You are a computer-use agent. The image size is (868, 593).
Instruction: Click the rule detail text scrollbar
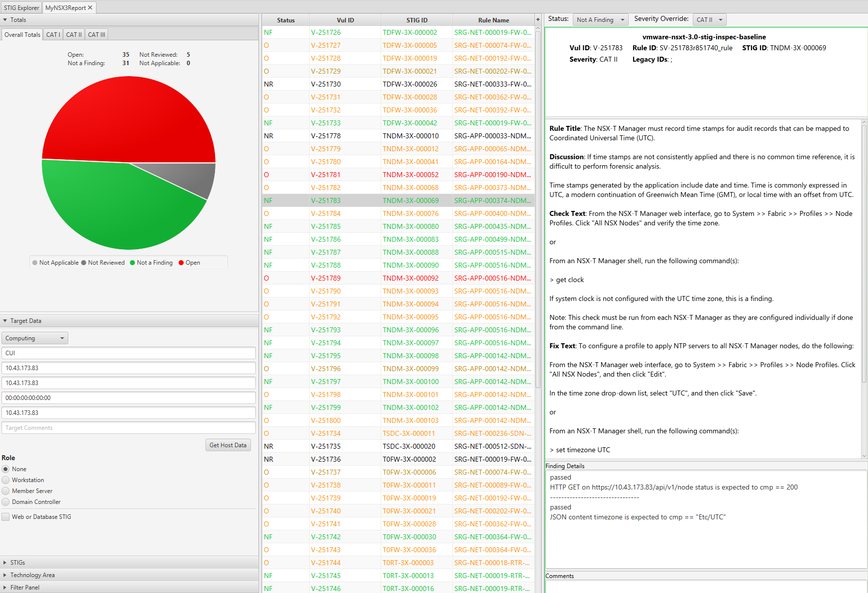(x=864, y=254)
